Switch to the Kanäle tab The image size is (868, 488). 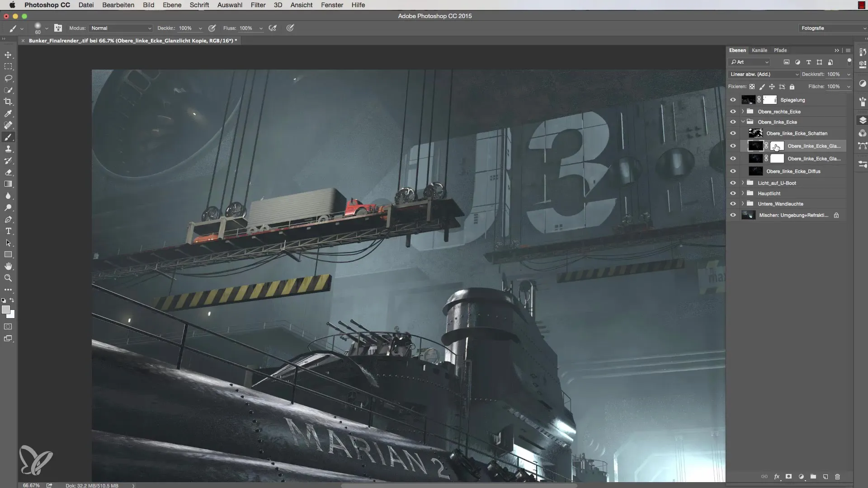pyautogui.click(x=759, y=50)
